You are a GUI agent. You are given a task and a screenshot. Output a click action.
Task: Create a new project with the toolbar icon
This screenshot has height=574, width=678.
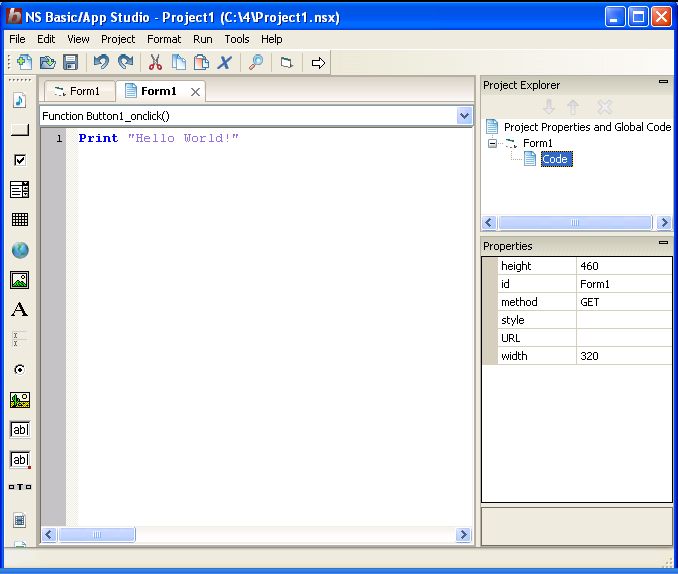[24, 62]
